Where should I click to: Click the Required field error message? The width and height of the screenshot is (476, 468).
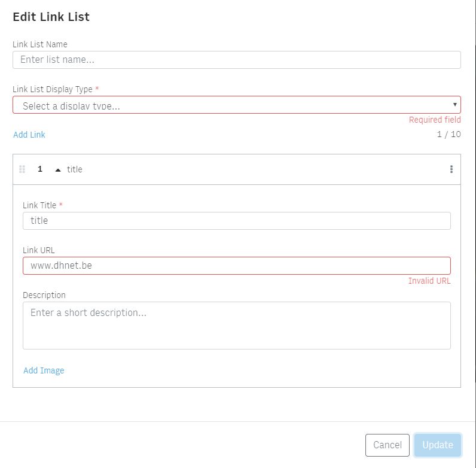435,120
